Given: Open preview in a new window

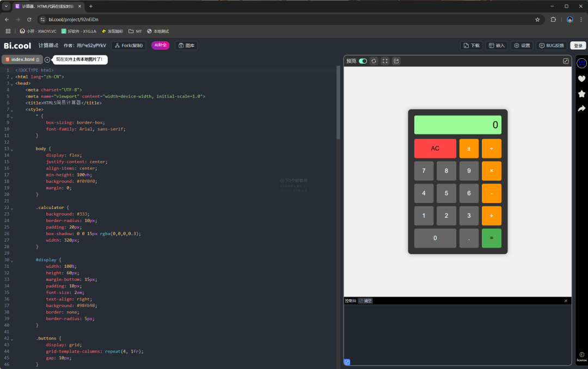Looking at the screenshot, I should click(x=396, y=61).
